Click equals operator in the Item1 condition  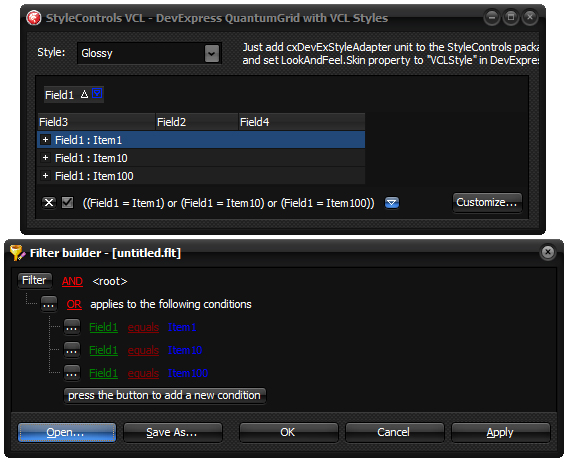point(143,327)
